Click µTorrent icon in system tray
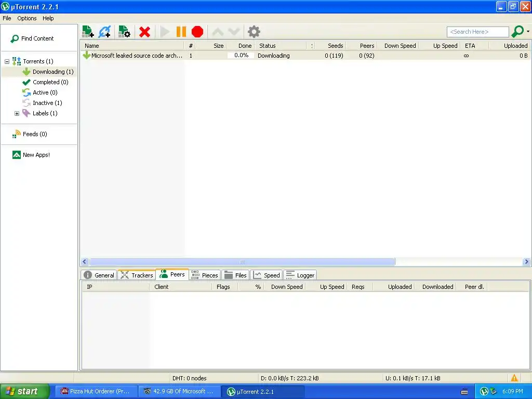This screenshot has height=399, width=532. pos(484,392)
